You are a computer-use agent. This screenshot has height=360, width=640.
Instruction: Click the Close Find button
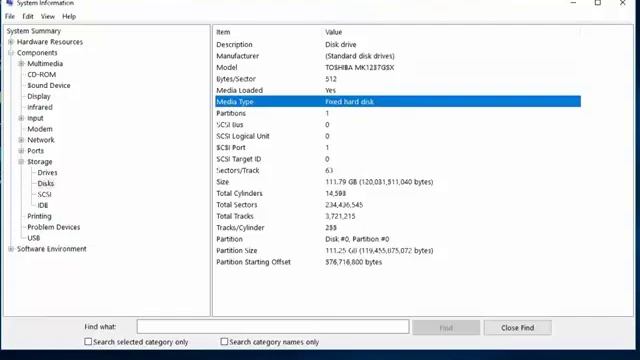pos(518,328)
